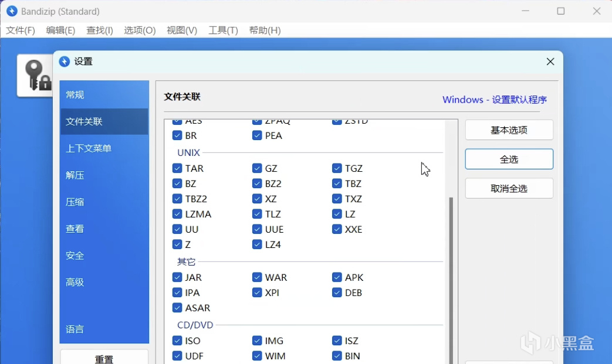Open the 解压 settings page
The width and height of the screenshot is (612, 364).
[x=104, y=175]
